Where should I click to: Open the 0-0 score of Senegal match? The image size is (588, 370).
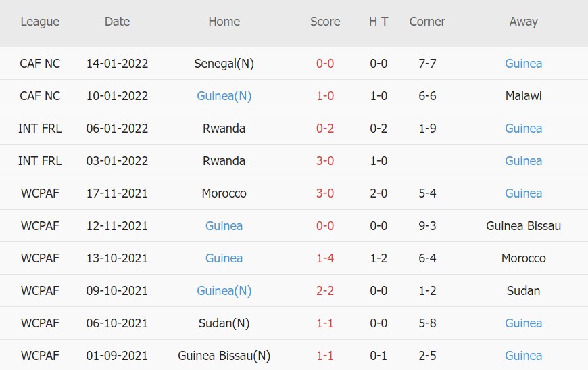point(325,64)
